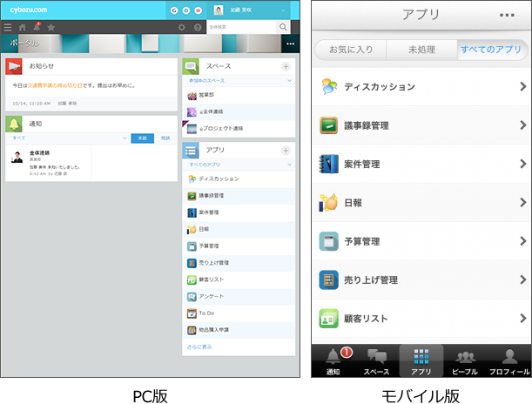Open notifications bell in PC toolbar
The height and width of the screenshot is (404, 532).
click(37, 28)
